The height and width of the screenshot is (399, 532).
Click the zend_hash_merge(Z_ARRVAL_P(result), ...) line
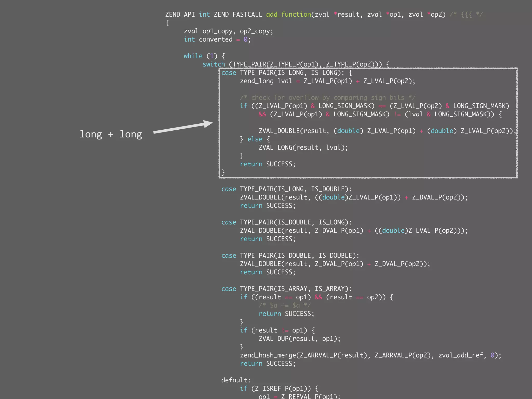pos(371,355)
